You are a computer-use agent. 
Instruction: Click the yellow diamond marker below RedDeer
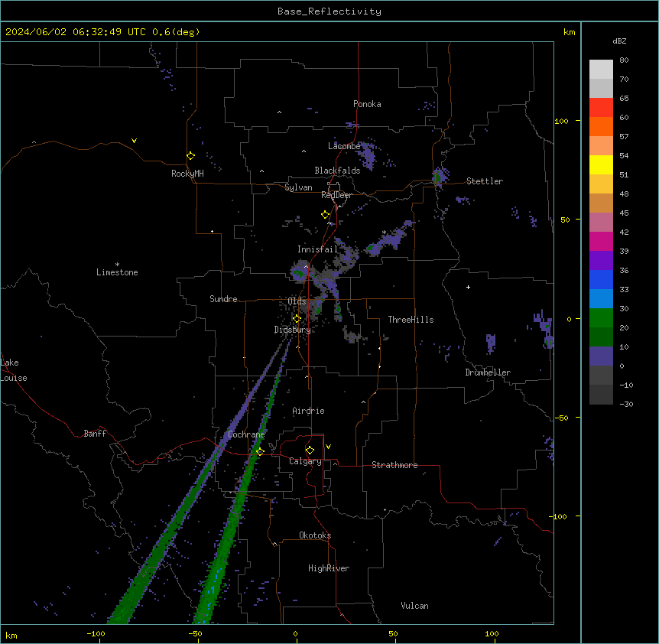(x=326, y=215)
